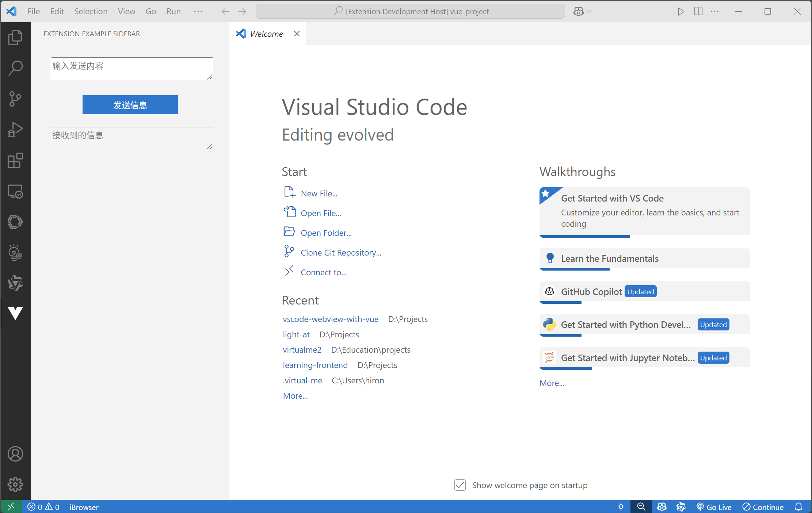Toggle Show welcome page on startup checkbox
Screen dimensions: 812x513
460,485
